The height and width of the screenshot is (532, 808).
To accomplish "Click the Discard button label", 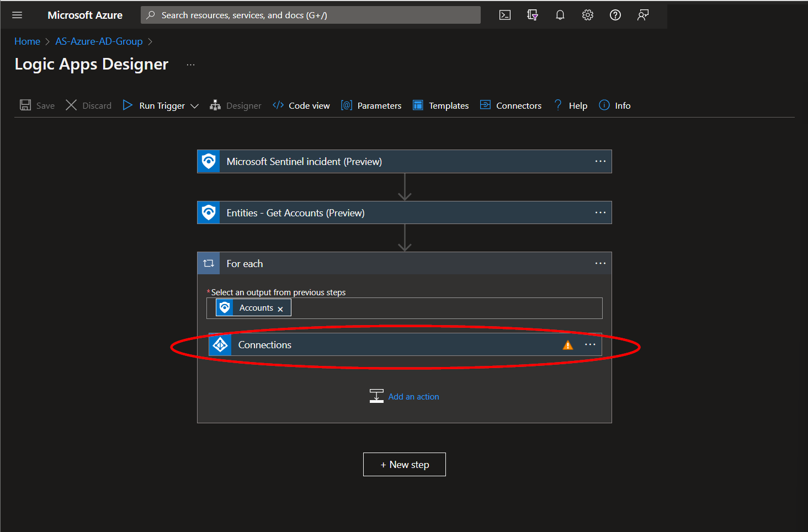I will pyautogui.click(x=97, y=105).
